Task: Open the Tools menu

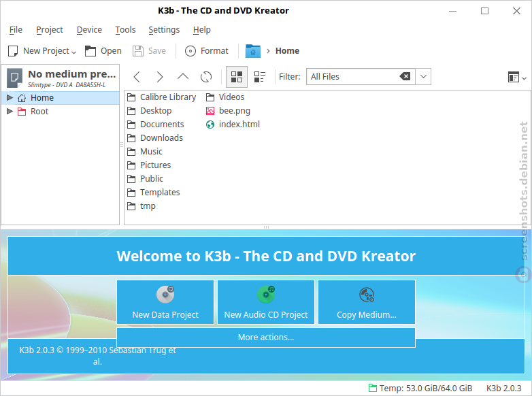Action: click(125, 30)
